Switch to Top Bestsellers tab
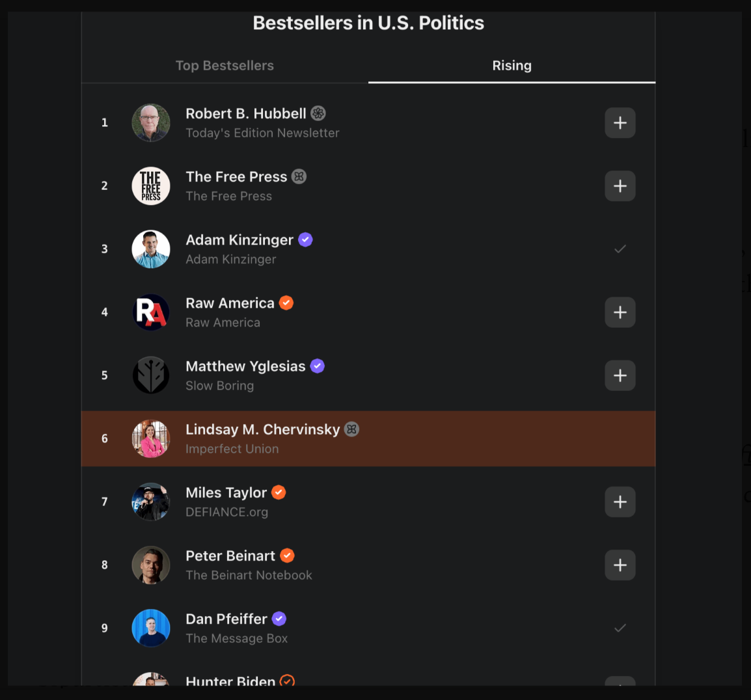The width and height of the screenshot is (751, 700). pos(225,66)
